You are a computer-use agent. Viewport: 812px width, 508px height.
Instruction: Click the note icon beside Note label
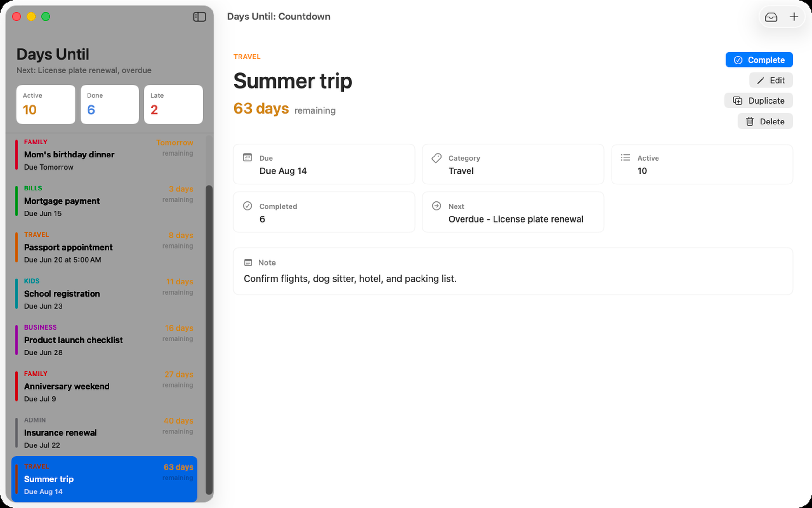tap(248, 262)
